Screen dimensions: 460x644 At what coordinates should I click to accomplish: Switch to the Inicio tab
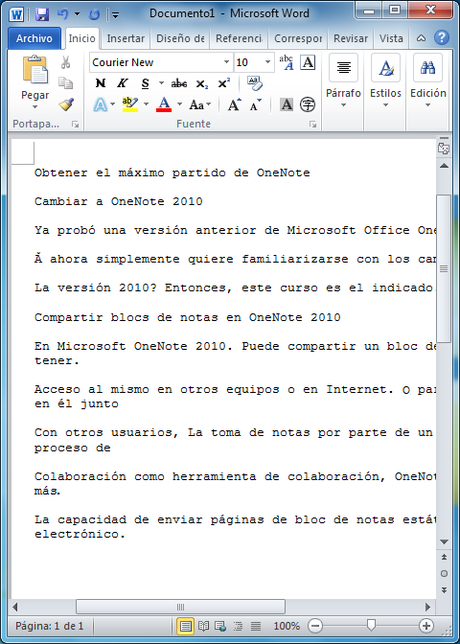tap(82, 39)
